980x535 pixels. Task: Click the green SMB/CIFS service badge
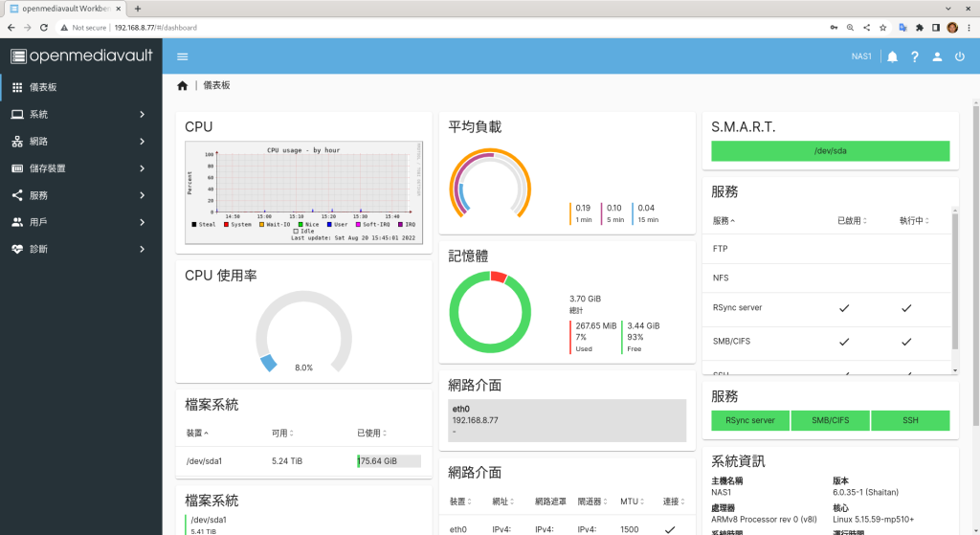(830, 421)
